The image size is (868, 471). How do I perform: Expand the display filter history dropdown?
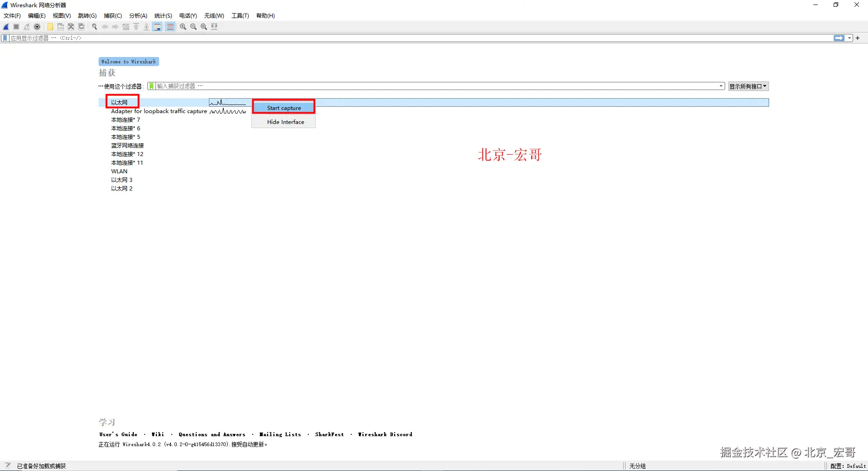(849, 38)
